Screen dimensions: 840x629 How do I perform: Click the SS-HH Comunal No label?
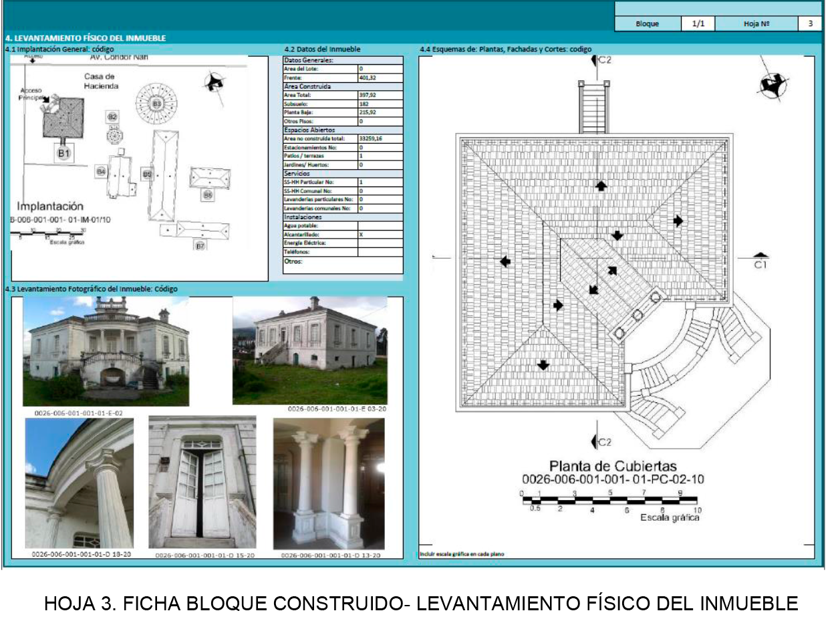(307, 191)
